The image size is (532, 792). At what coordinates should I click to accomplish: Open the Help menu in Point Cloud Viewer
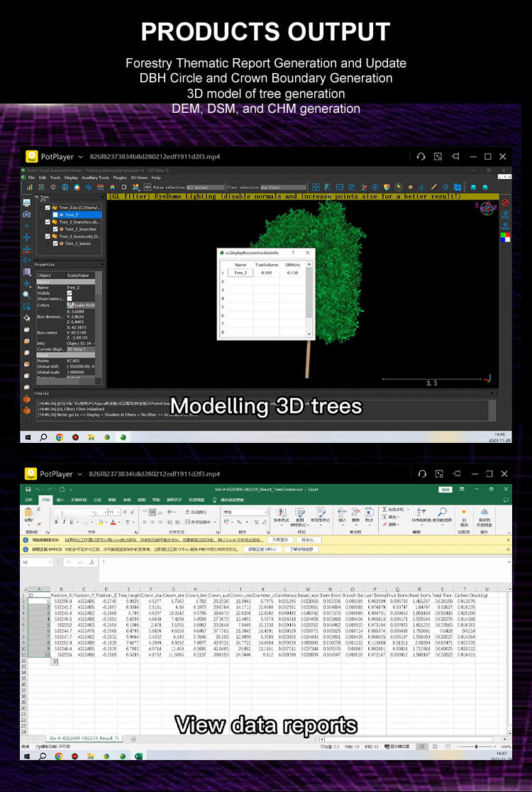pyautogui.click(x=156, y=178)
